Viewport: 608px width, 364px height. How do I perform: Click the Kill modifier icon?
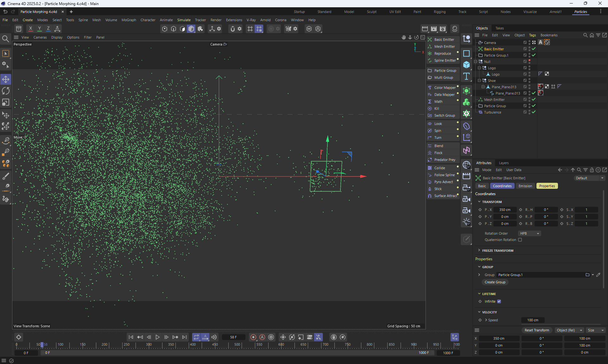coord(430,108)
